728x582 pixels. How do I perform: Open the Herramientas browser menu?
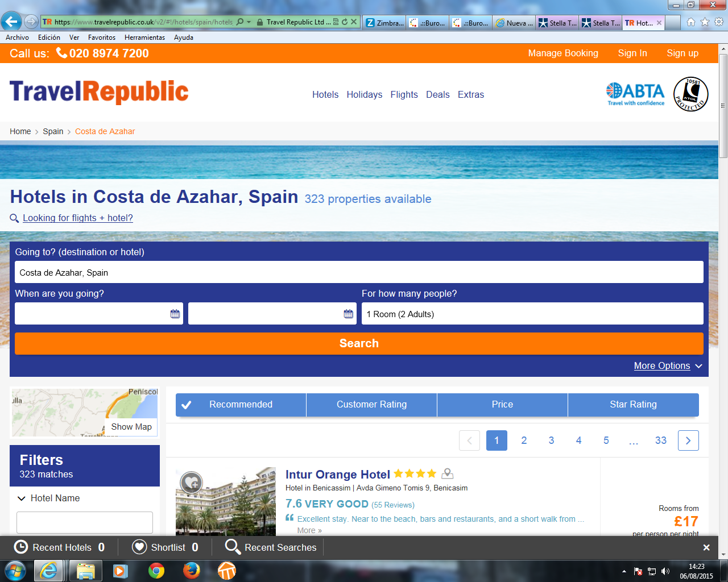pyautogui.click(x=144, y=38)
